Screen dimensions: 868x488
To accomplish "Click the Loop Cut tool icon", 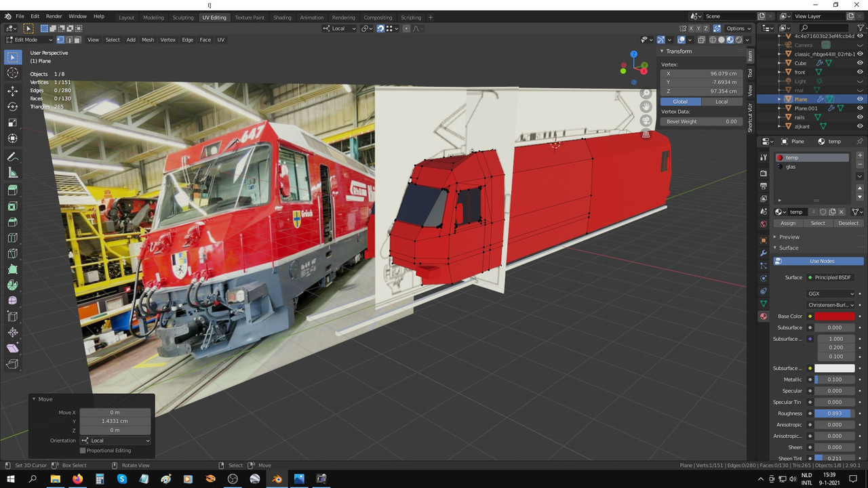I will coord(12,238).
